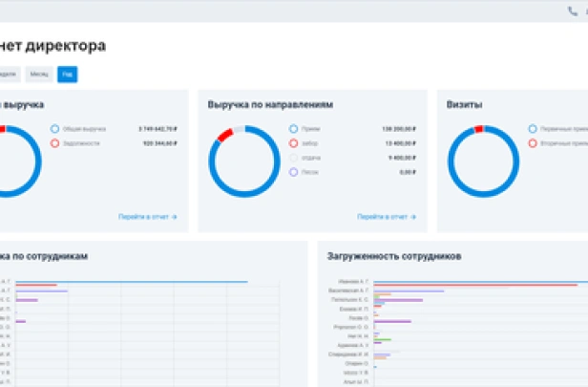Click red segment of "Выручка по направлениям" donut
588x387 pixels.
(x=225, y=135)
